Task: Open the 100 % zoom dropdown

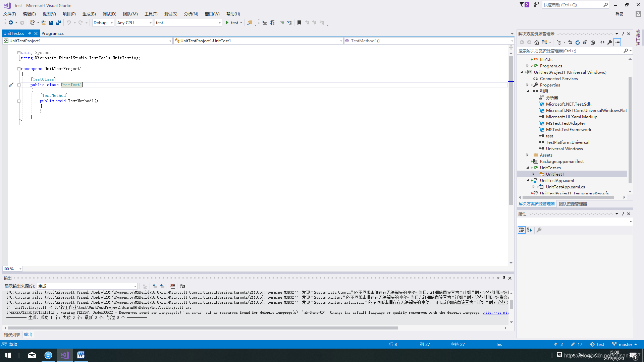Action: pyautogui.click(x=12, y=269)
